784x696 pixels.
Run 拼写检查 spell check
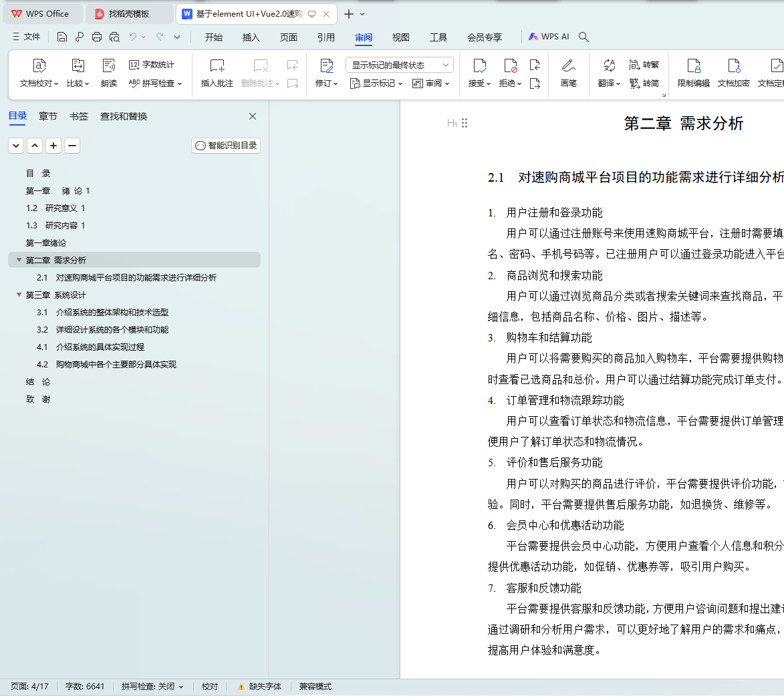(x=155, y=83)
